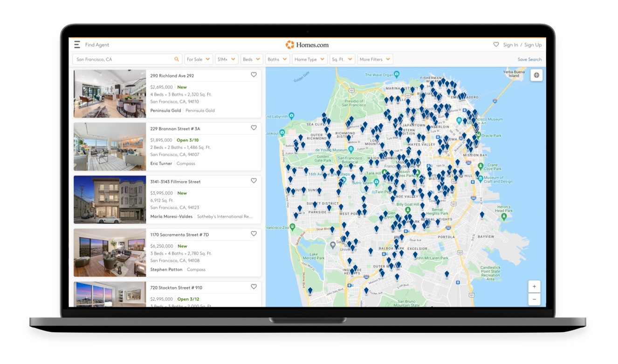This screenshot has width=618, height=364.
Task: Click the de Young Museum map marker
Action: click(350, 149)
